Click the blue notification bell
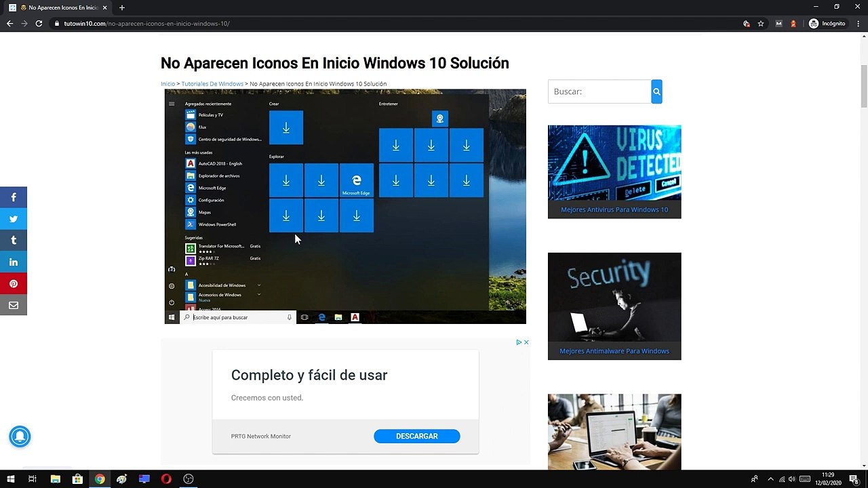The image size is (868, 488). click(20, 436)
